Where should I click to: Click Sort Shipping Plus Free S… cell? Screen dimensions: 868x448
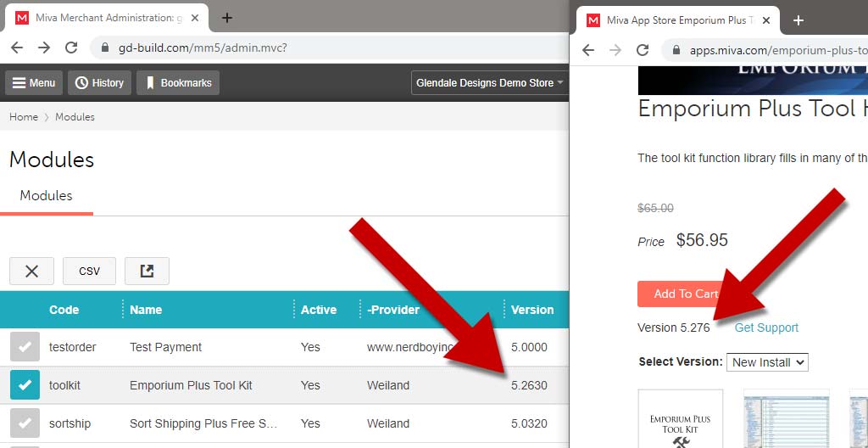203,423
